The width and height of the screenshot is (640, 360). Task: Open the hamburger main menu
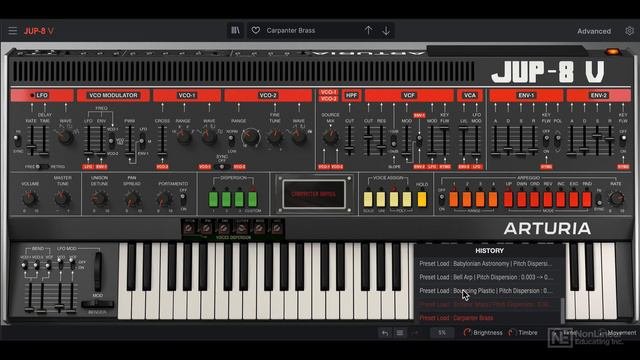pos(13,31)
